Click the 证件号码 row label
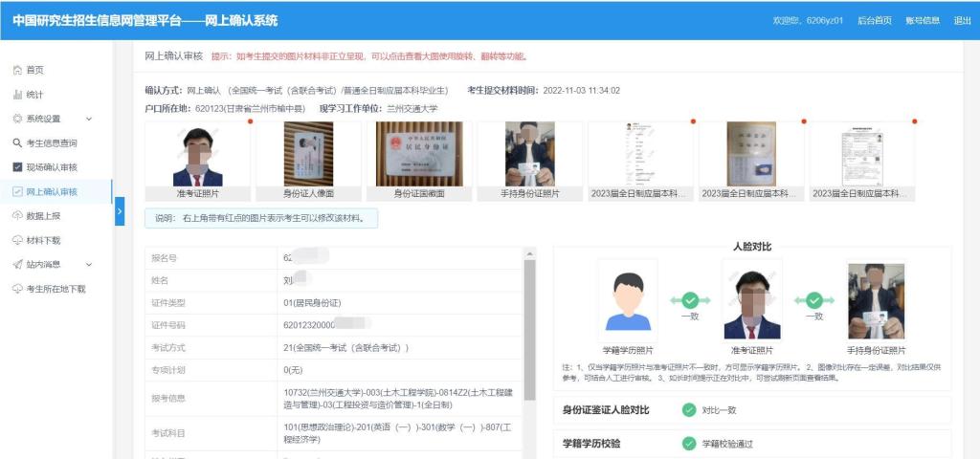 (x=168, y=325)
